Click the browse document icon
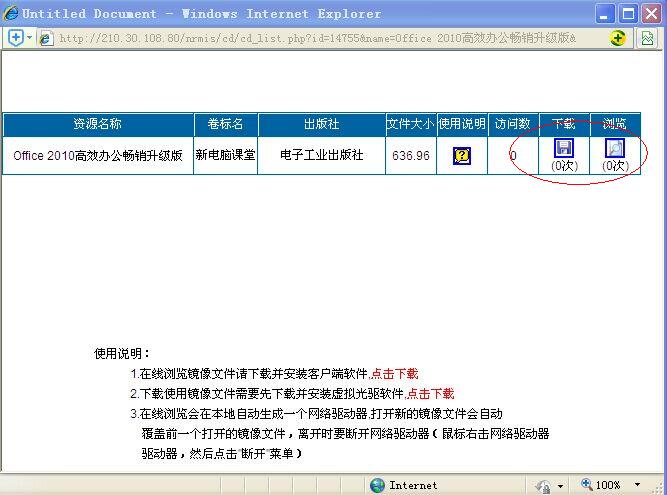Image resolution: width=667 pixels, height=495 pixels. [615, 148]
